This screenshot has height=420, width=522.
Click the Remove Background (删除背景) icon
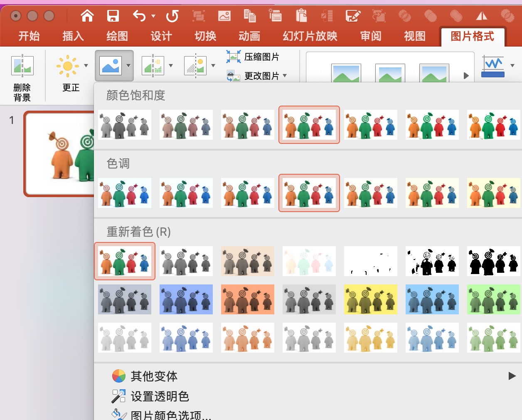coord(22,66)
